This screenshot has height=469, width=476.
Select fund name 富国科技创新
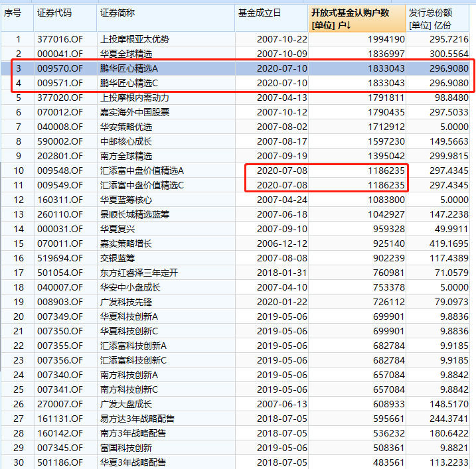tap(126, 448)
